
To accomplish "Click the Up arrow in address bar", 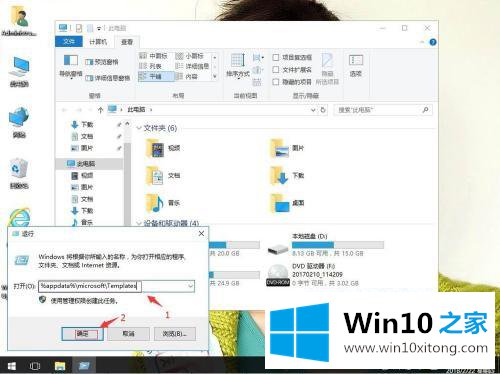I will click(x=100, y=110).
